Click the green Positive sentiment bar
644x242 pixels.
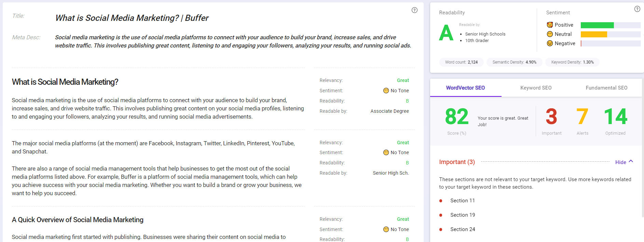tap(597, 25)
